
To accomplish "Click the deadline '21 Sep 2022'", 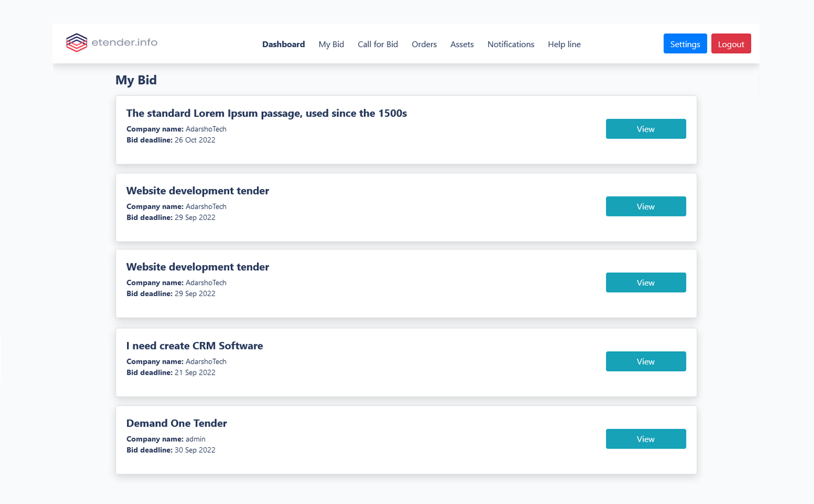I will 195,372.
